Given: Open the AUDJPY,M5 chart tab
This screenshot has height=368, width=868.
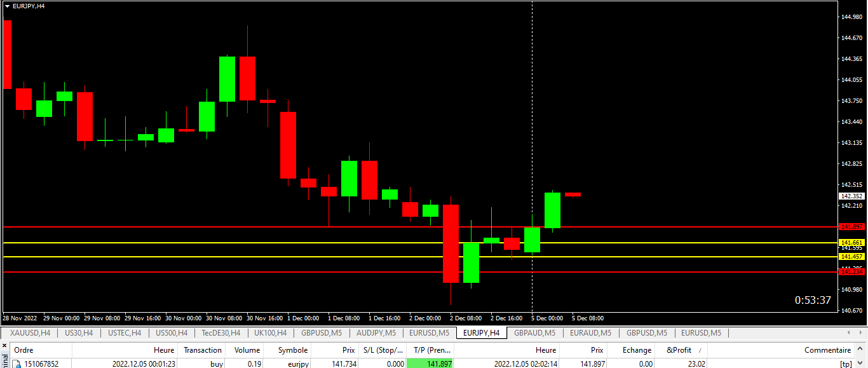Looking at the screenshot, I should [376, 332].
